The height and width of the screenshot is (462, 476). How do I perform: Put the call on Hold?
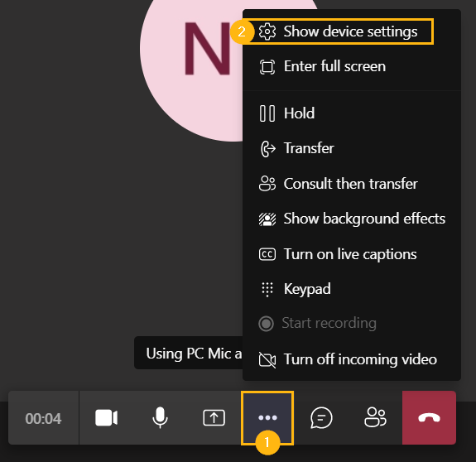pos(352,113)
